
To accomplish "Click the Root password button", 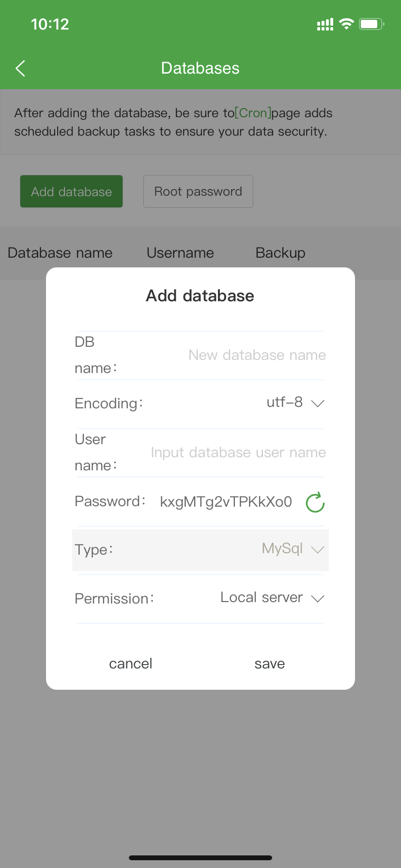I will tap(198, 191).
